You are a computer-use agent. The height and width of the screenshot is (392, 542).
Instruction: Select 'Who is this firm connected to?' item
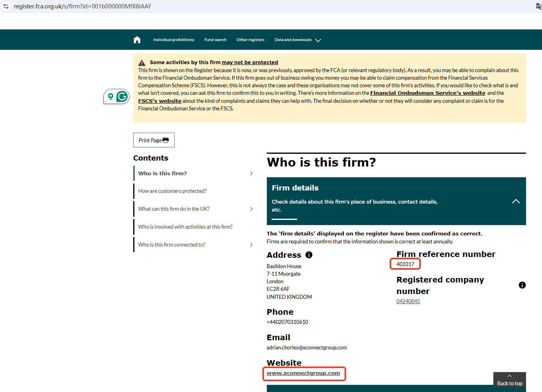click(x=172, y=245)
